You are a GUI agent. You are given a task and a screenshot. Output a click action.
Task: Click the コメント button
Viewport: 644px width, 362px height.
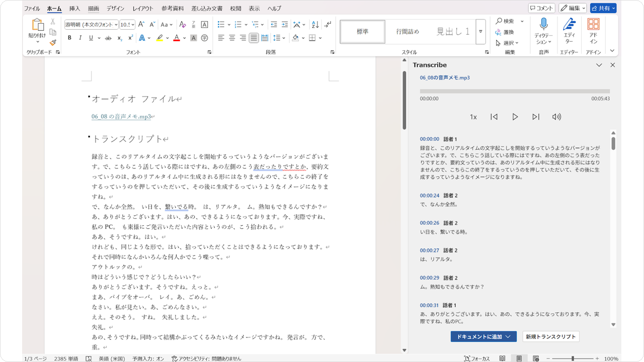[541, 8]
